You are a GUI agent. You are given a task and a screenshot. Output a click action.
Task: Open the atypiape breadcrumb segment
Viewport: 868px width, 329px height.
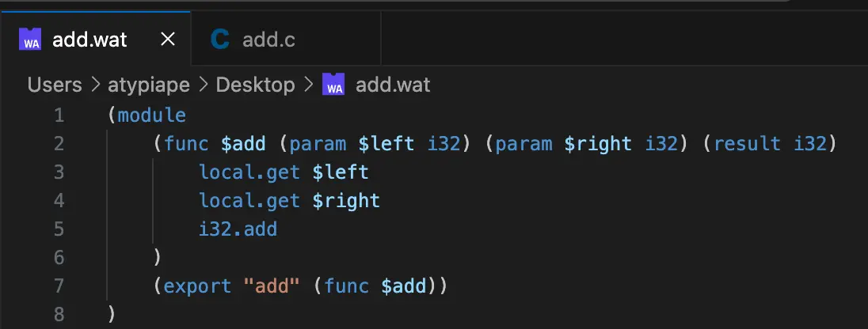[149, 85]
